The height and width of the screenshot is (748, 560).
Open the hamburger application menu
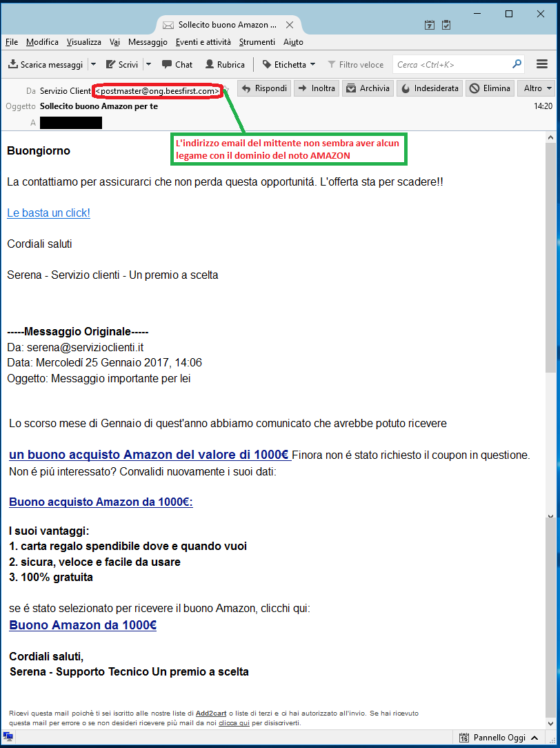pos(541,64)
